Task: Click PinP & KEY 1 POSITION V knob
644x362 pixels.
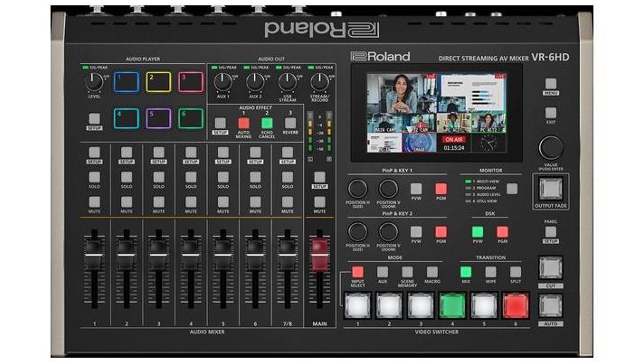Action: tap(388, 189)
